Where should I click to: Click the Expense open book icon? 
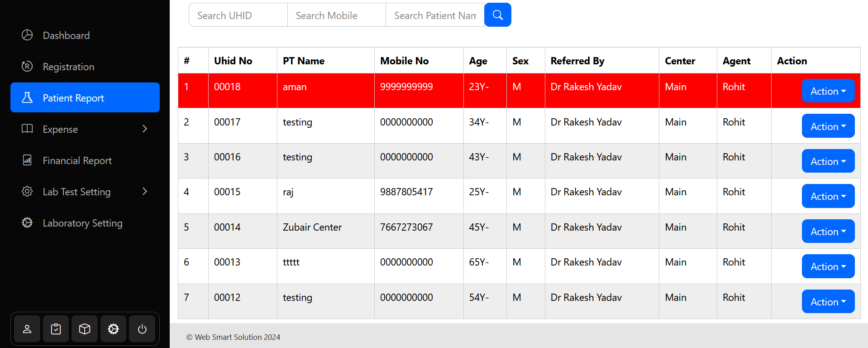[x=27, y=129]
